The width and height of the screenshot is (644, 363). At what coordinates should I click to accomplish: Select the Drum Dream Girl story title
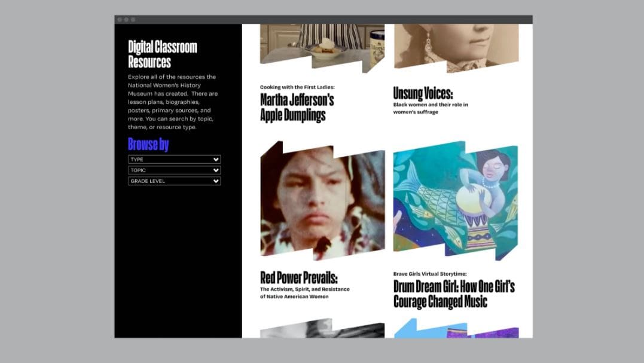[453, 294]
